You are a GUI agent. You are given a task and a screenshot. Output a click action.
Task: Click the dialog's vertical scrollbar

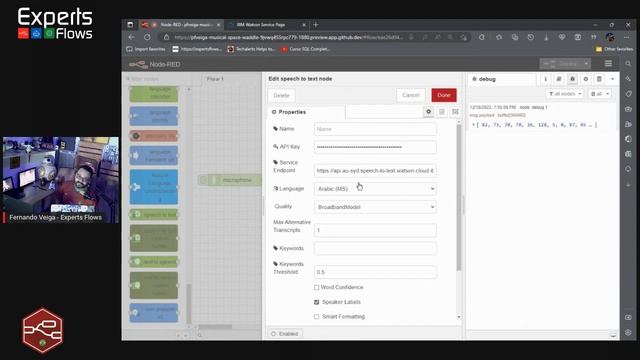(x=459, y=198)
